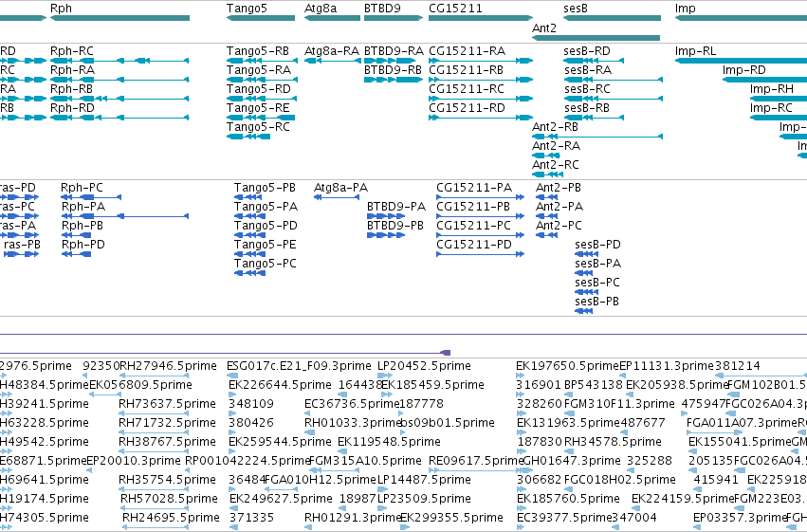The width and height of the screenshot is (807, 532).
Task: Select protein Rph-PA
Action: 125,216
